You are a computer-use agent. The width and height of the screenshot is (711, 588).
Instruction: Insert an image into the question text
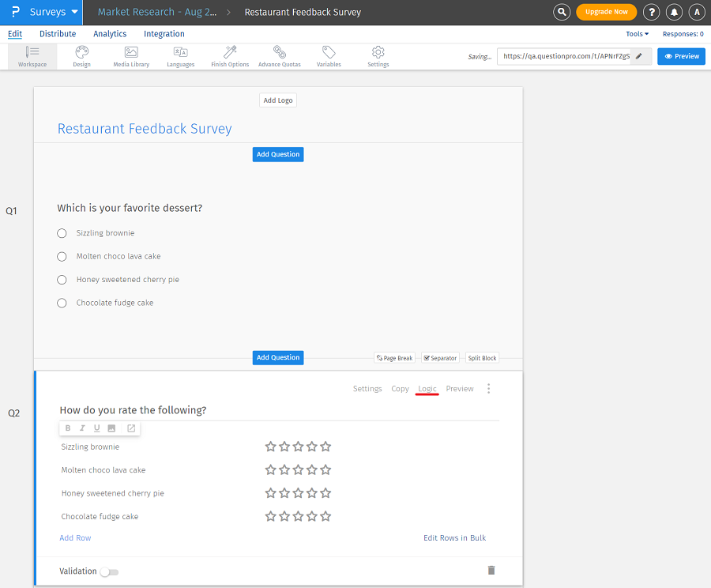(x=111, y=428)
